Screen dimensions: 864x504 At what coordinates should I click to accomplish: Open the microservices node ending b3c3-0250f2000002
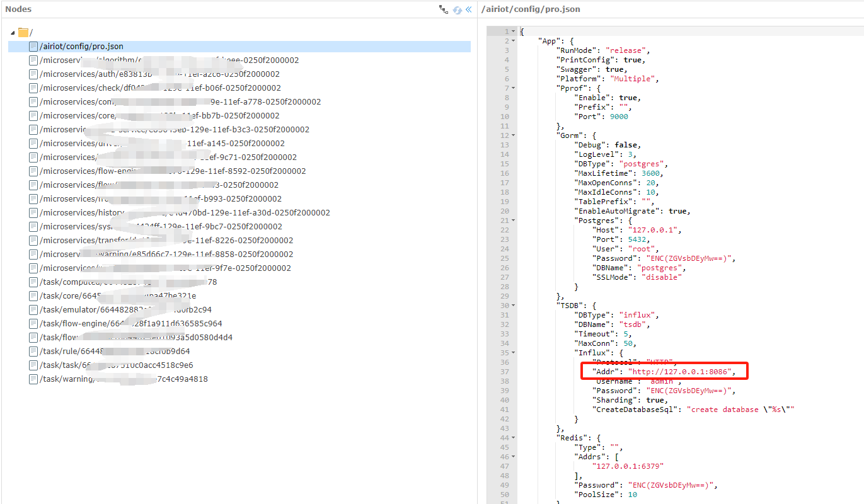175,130
